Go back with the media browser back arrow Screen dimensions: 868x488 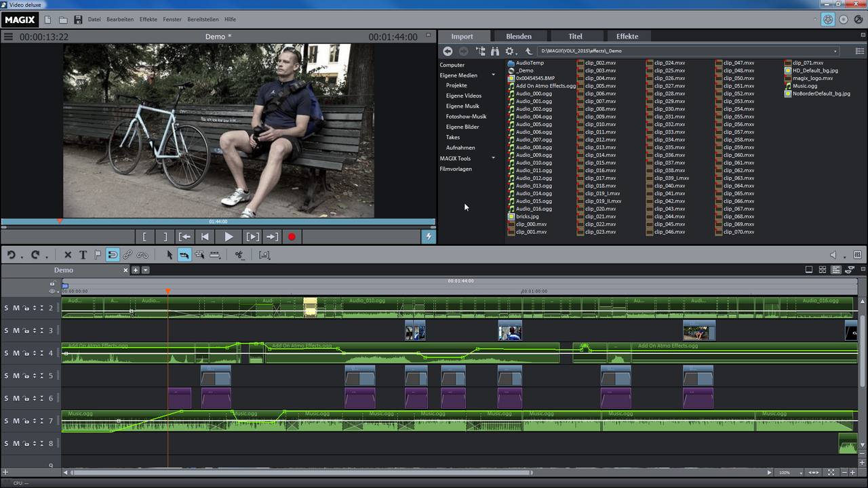tap(448, 52)
